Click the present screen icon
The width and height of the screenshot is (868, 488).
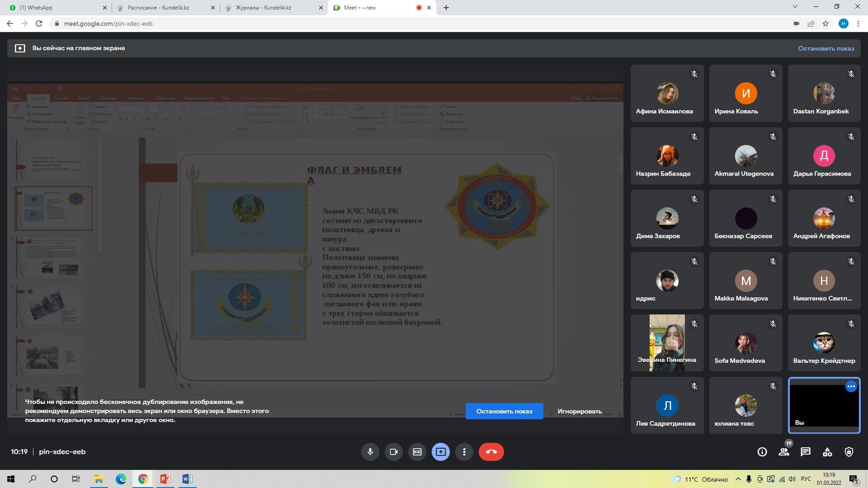(x=440, y=452)
